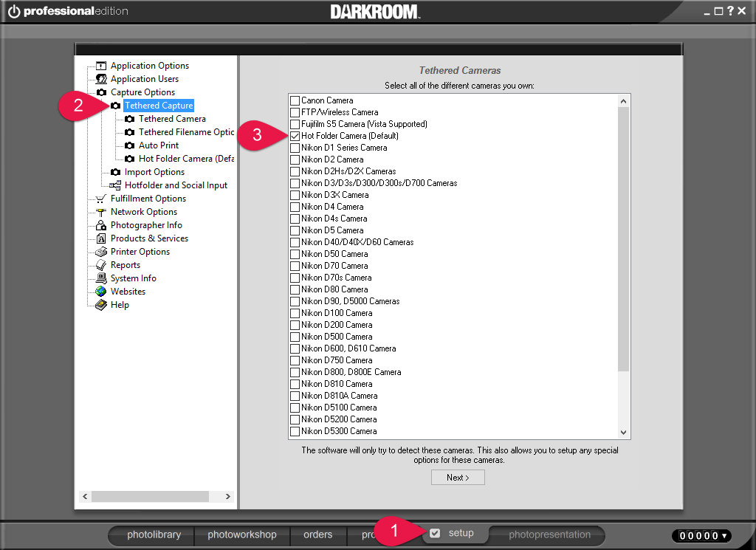Screen dimensions: 756x550
Task: Select Tethered Capture in the tree
Action: [x=159, y=106]
